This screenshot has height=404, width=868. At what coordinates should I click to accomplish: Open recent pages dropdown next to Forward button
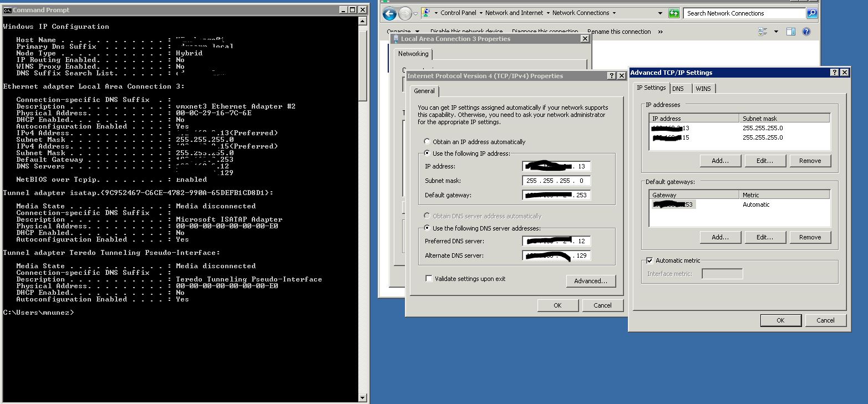click(417, 14)
